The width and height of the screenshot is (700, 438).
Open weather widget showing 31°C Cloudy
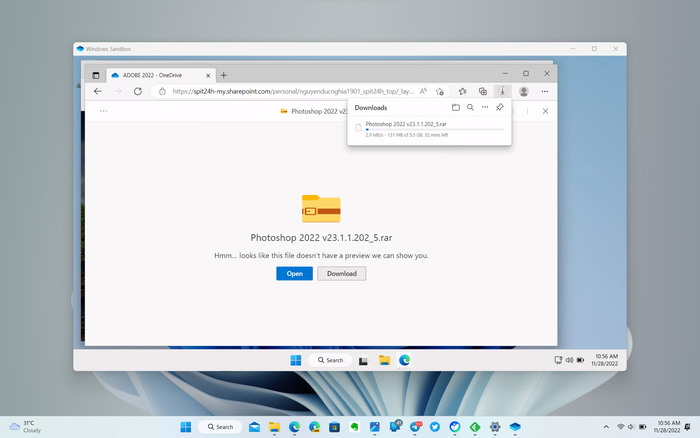pos(25,426)
